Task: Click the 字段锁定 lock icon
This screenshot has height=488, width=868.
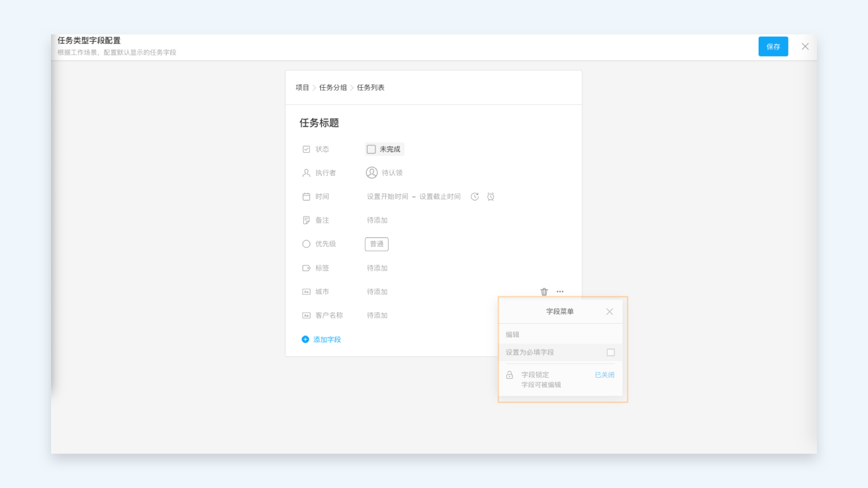Action: (x=509, y=375)
